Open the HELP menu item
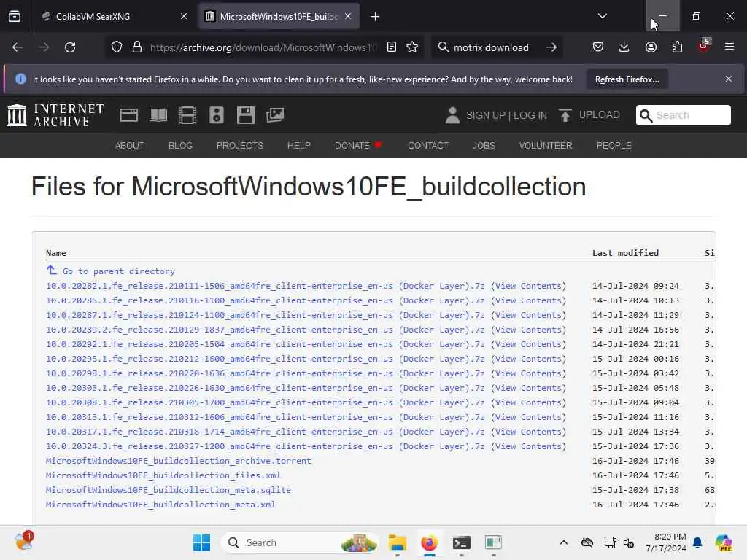 298,146
